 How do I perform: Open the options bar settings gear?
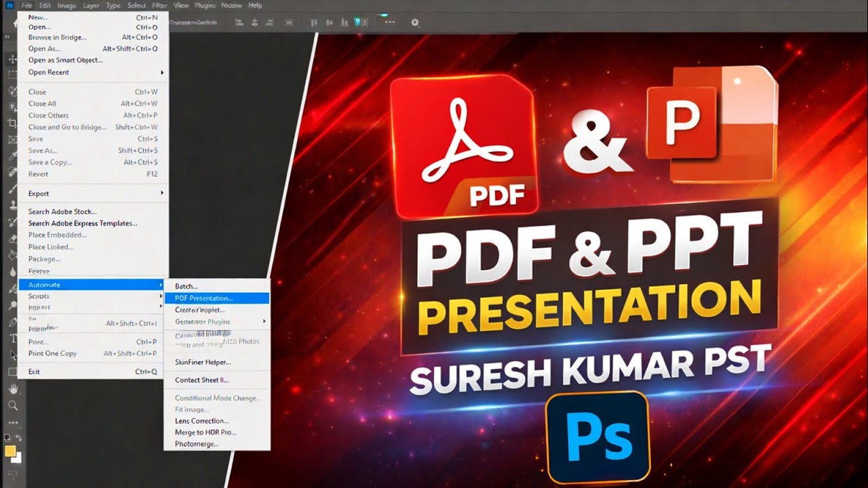click(x=415, y=22)
